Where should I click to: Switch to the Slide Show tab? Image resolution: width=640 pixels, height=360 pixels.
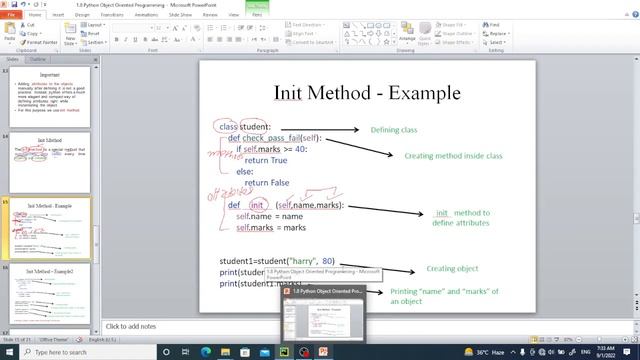(x=180, y=15)
